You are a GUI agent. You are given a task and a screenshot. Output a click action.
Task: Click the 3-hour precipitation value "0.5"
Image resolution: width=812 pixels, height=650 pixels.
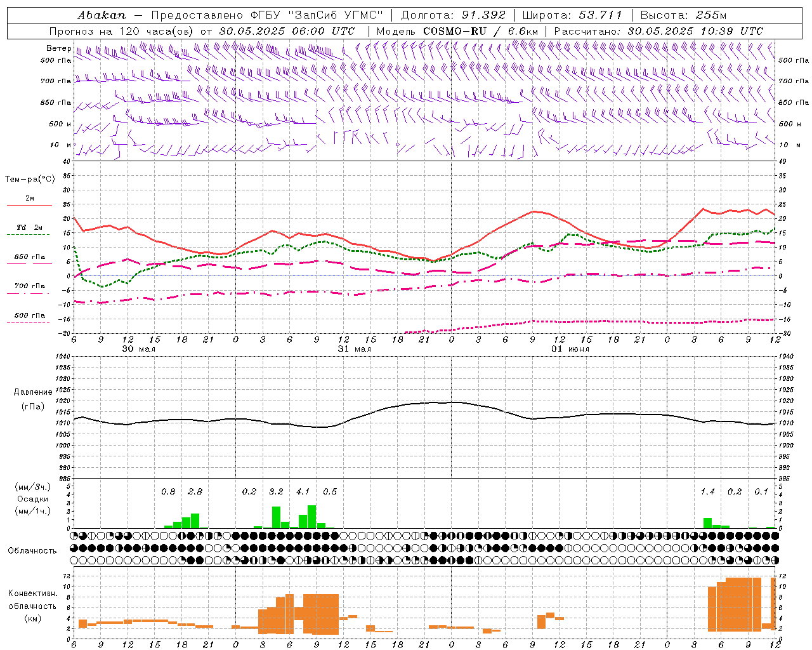[x=330, y=492]
